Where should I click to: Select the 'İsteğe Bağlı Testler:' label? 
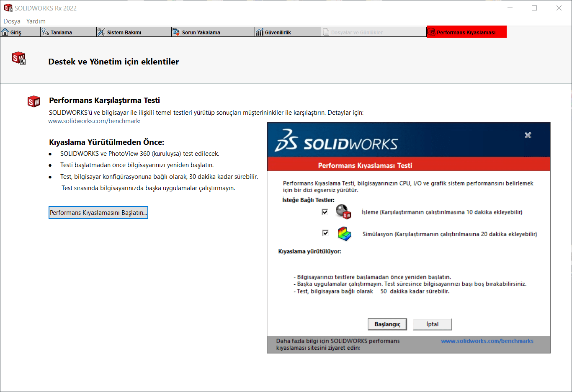(x=308, y=200)
